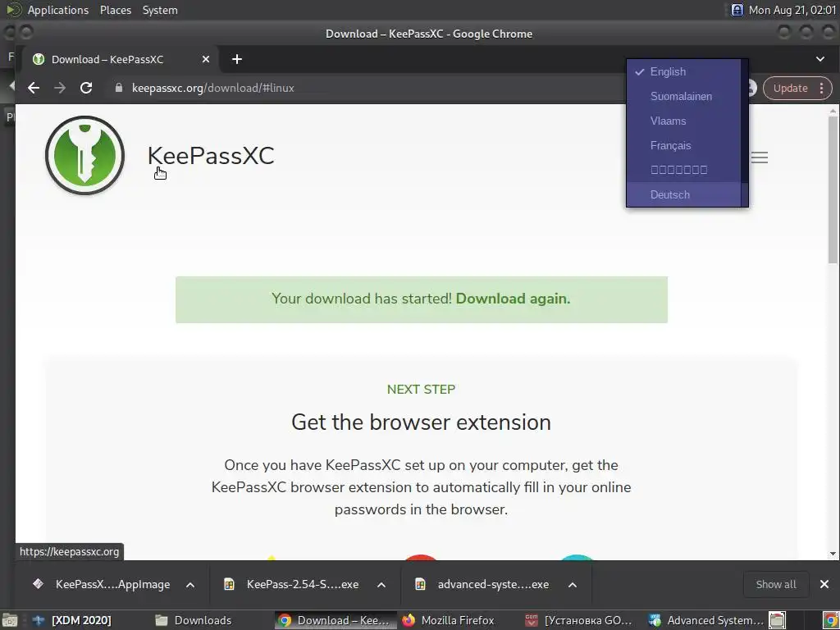Image resolution: width=840 pixels, height=630 pixels.
Task: Click the Chrome icon at taskbar end
Action: pyautogui.click(x=830, y=620)
